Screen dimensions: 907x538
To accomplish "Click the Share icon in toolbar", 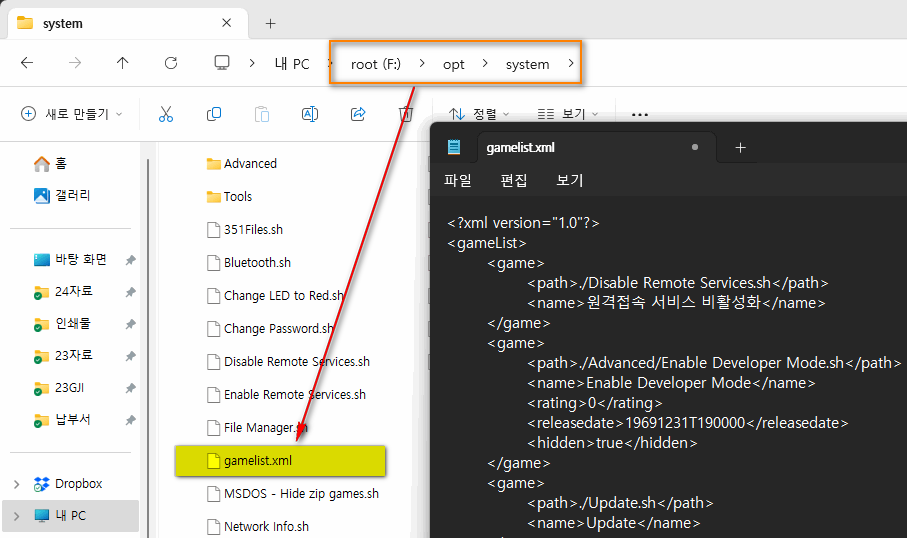I will [358, 114].
